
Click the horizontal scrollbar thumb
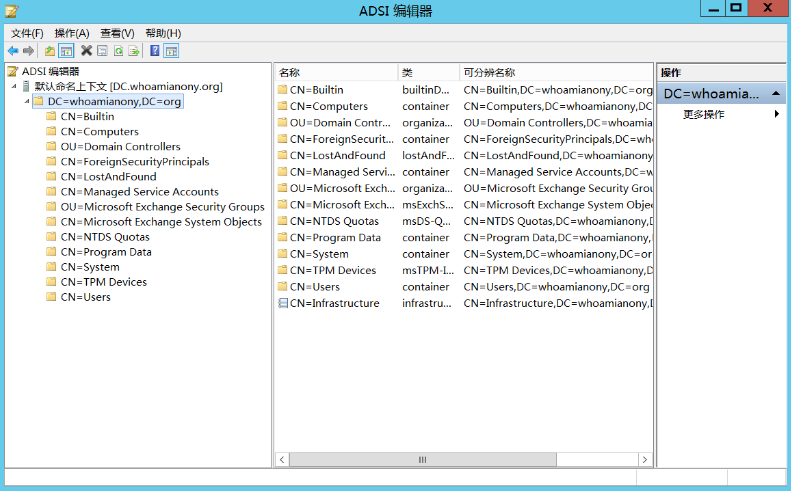(x=423, y=460)
